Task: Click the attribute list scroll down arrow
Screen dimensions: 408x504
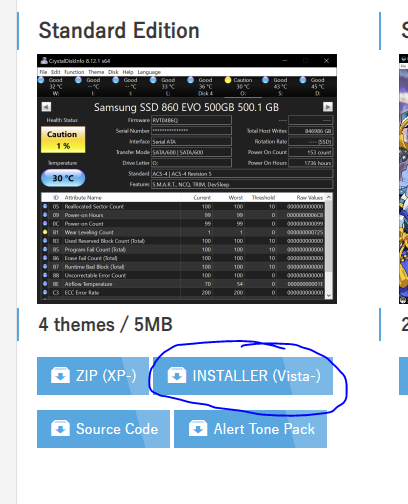Action: coord(329,295)
